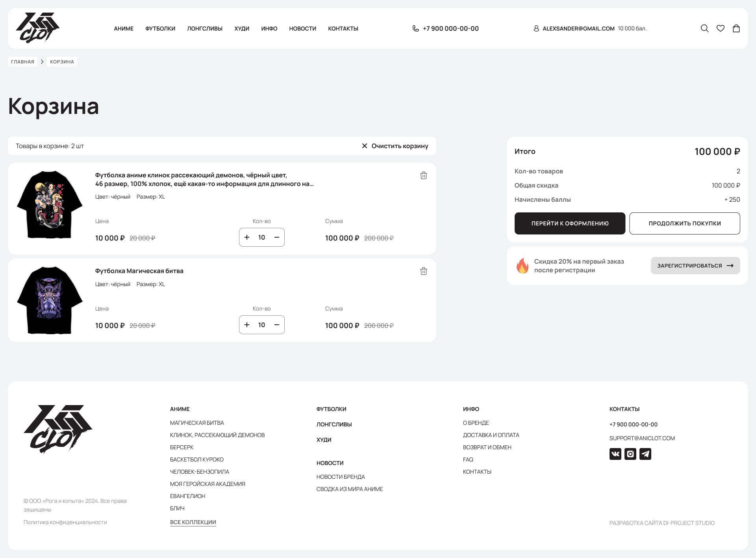The width and height of the screenshot is (756, 558).
Task: Delete the first t-shirt using trash icon
Action: click(x=423, y=175)
